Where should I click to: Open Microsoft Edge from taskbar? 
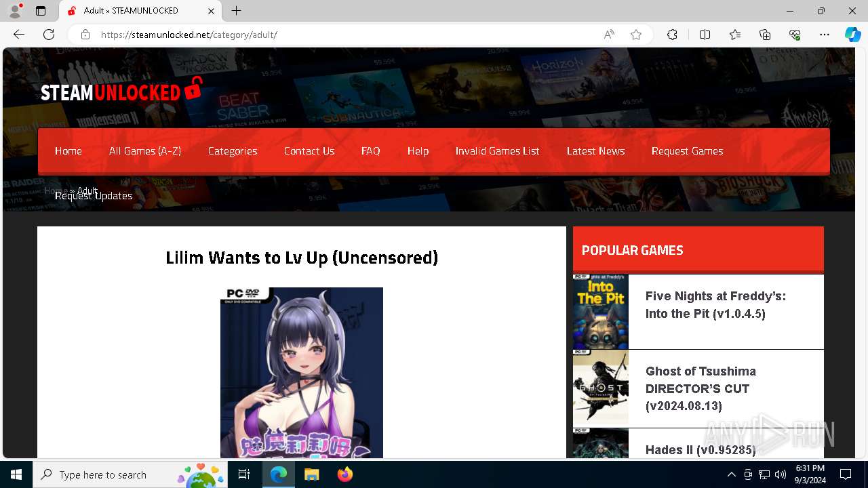pos(279,474)
